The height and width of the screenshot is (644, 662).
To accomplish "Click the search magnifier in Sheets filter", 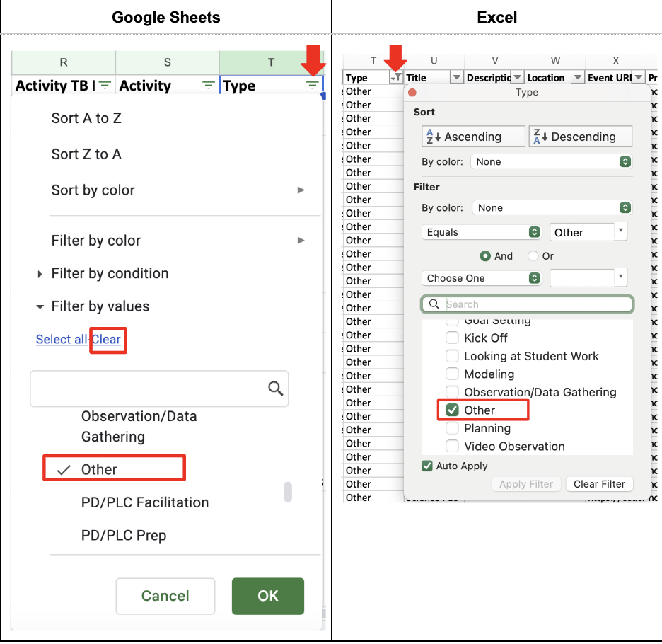I will pos(275,388).
